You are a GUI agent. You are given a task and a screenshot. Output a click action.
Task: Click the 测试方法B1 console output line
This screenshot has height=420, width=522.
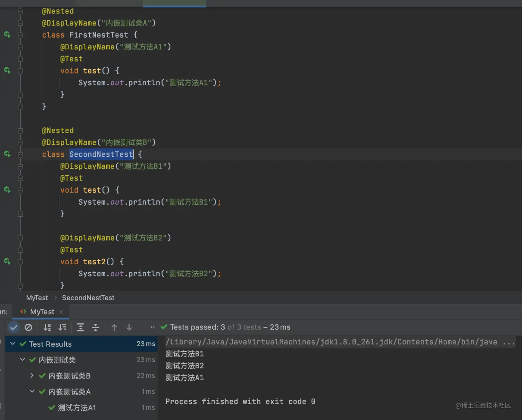click(185, 354)
